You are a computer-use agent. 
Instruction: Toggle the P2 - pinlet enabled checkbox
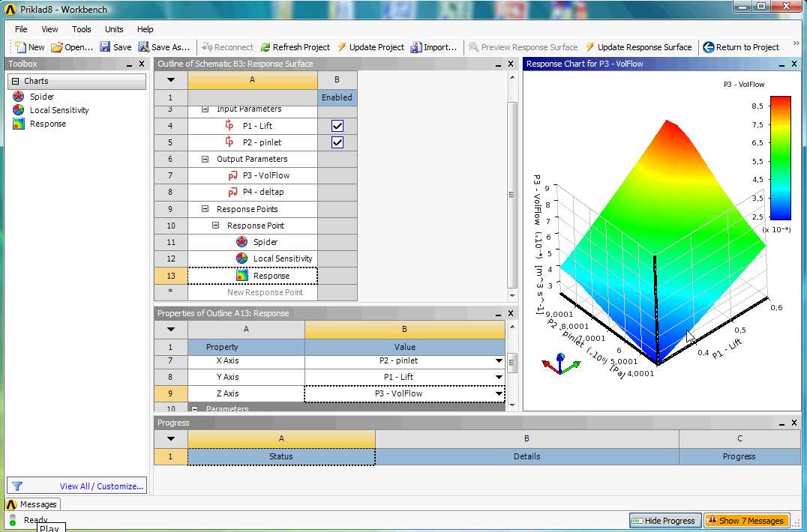pos(337,142)
